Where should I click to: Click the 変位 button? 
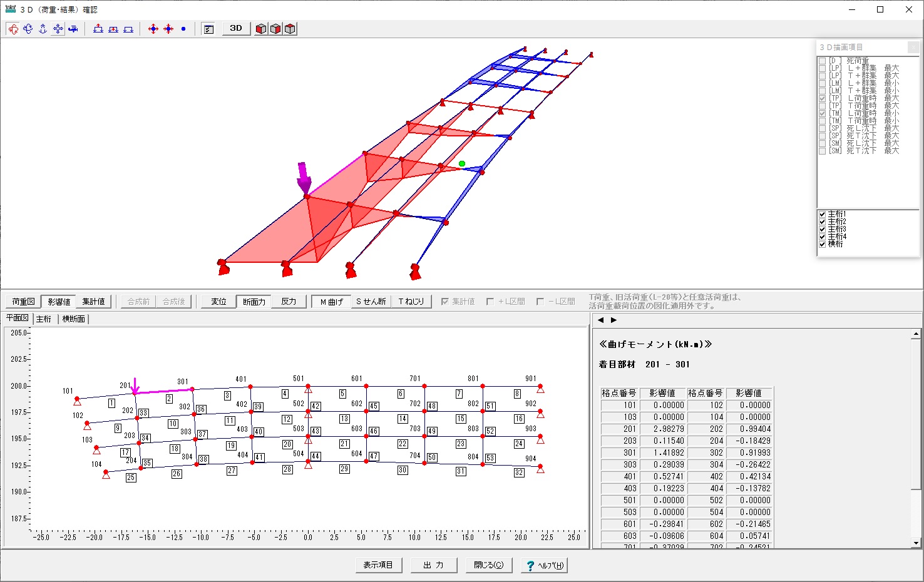tap(218, 302)
